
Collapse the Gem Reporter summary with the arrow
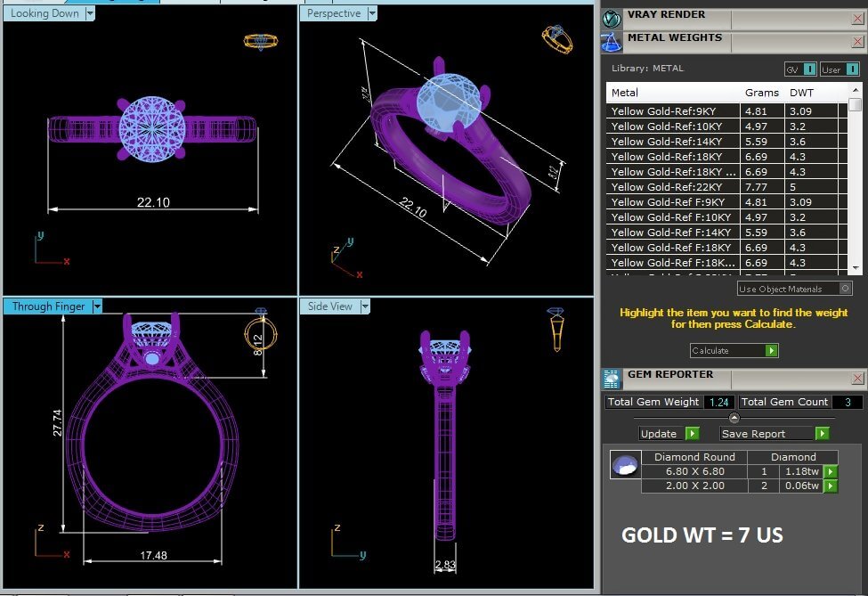734,418
